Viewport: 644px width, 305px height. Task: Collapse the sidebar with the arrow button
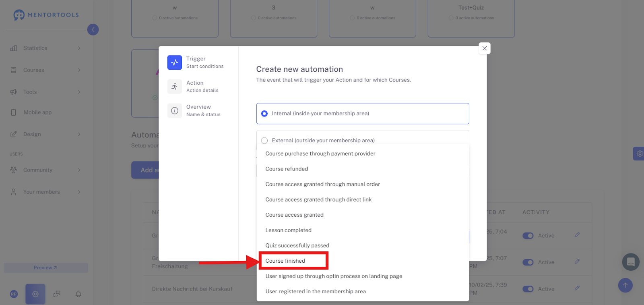click(93, 29)
